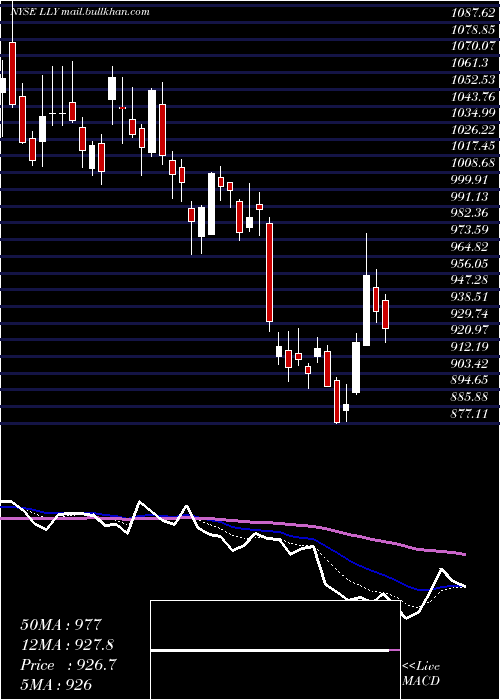The image size is (500, 700).
Task: Click the long red candle falling from 982 to 930
Action: (x=269, y=272)
